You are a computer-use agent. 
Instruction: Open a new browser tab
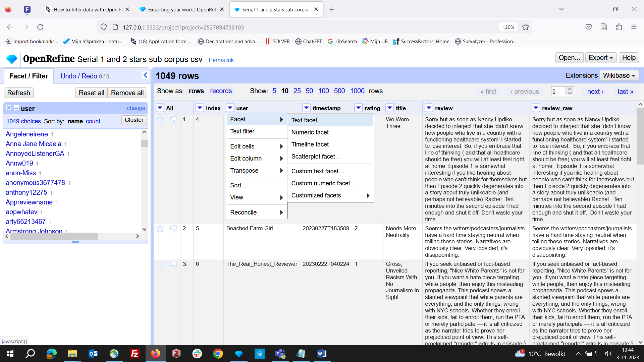tap(332, 9)
